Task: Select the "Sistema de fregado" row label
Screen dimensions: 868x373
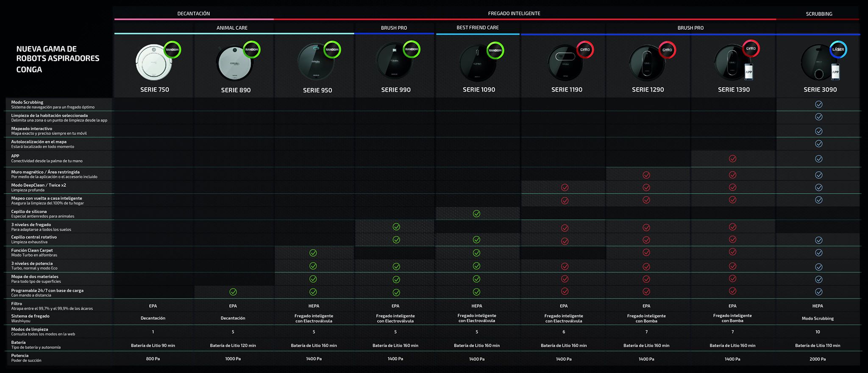Action: [x=30, y=316]
